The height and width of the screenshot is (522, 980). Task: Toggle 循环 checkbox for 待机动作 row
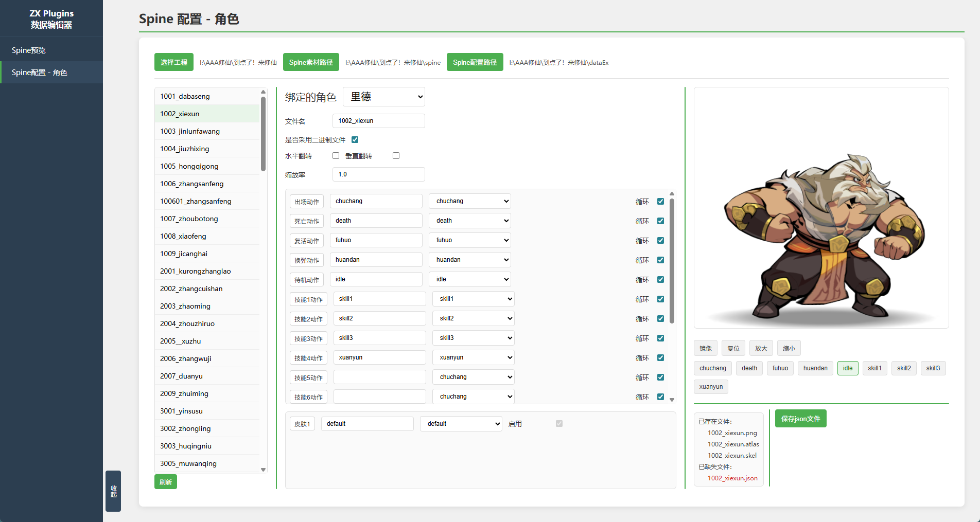pyautogui.click(x=660, y=279)
